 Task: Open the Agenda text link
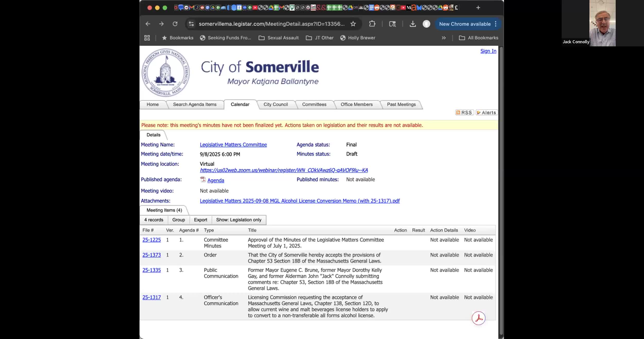[x=216, y=180]
